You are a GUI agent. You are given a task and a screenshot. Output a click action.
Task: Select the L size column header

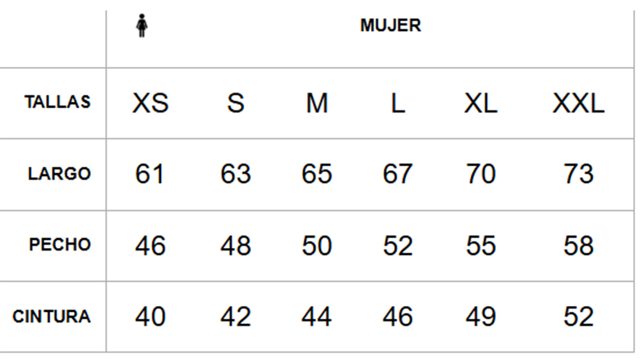[397, 102]
